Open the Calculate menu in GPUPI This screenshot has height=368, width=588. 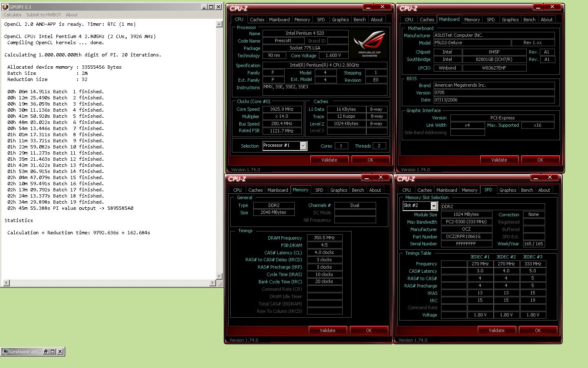click(x=12, y=15)
